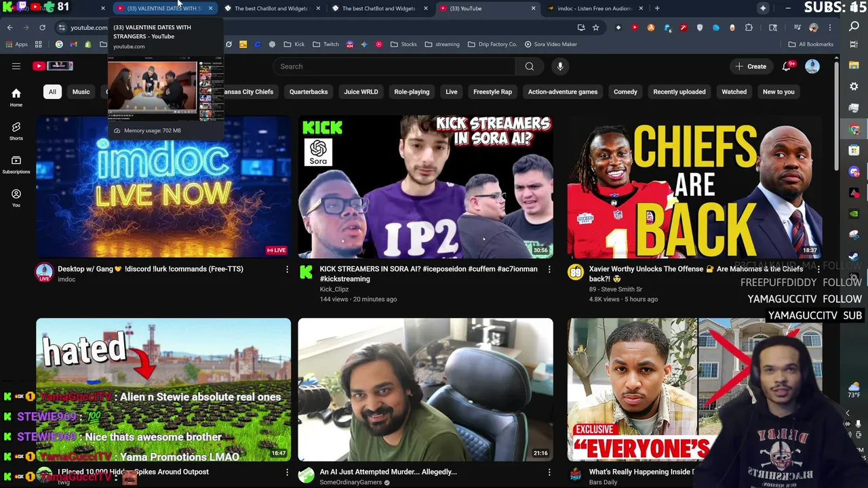Select the Live filter chip
Image resolution: width=868 pixels, height=488 pixels.
click(452, 91)
